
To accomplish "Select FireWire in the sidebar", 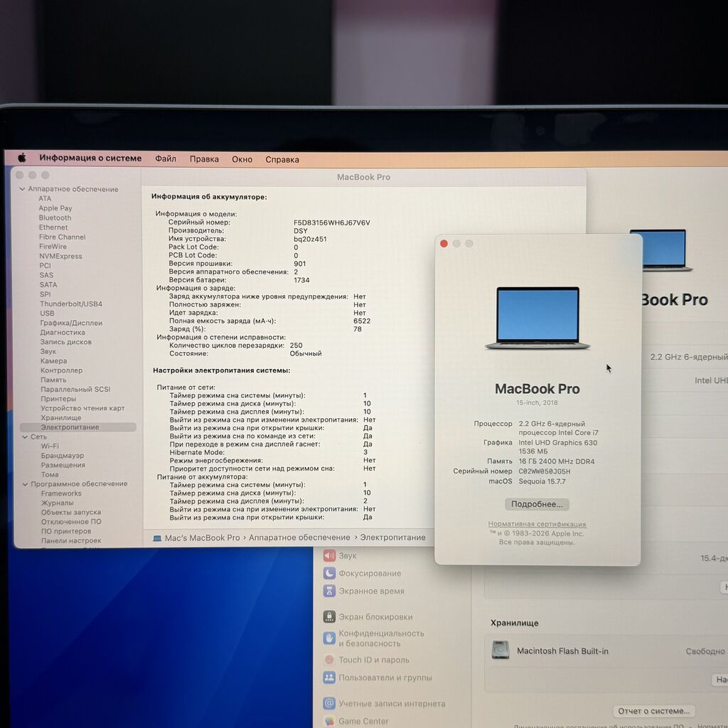I will [x=53, y=247].
